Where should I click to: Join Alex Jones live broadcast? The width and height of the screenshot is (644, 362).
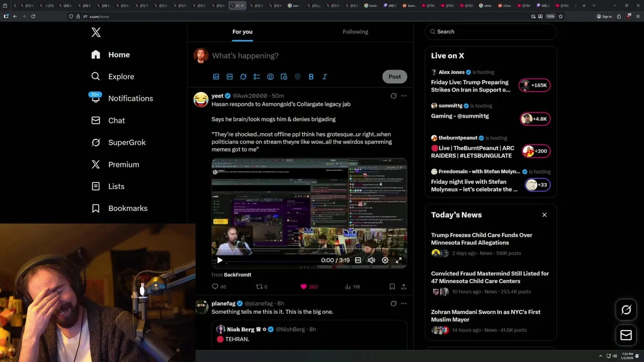click(x=491, y=81)
